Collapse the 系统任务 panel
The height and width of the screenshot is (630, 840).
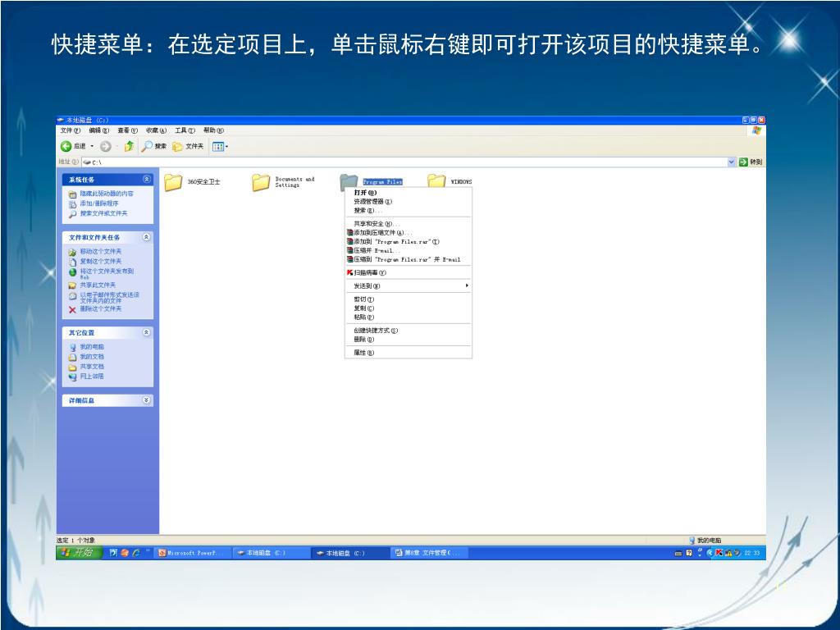(x=146, y=180)
